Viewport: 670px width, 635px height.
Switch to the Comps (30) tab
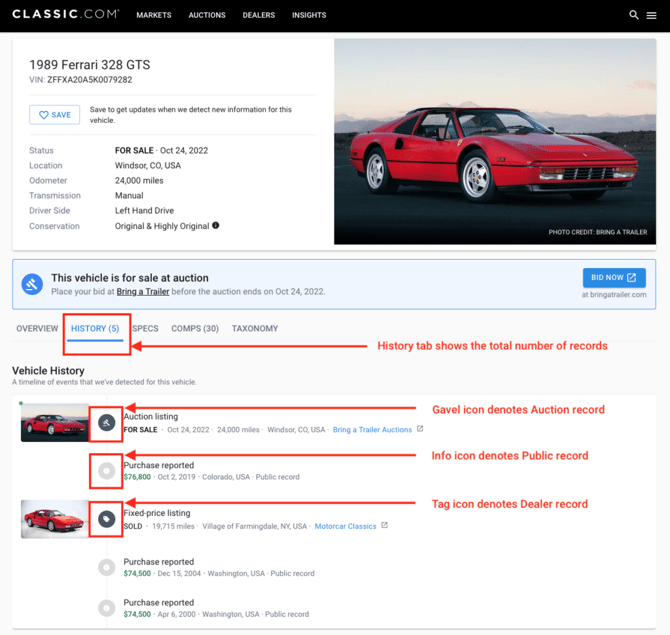click(195, 329)
